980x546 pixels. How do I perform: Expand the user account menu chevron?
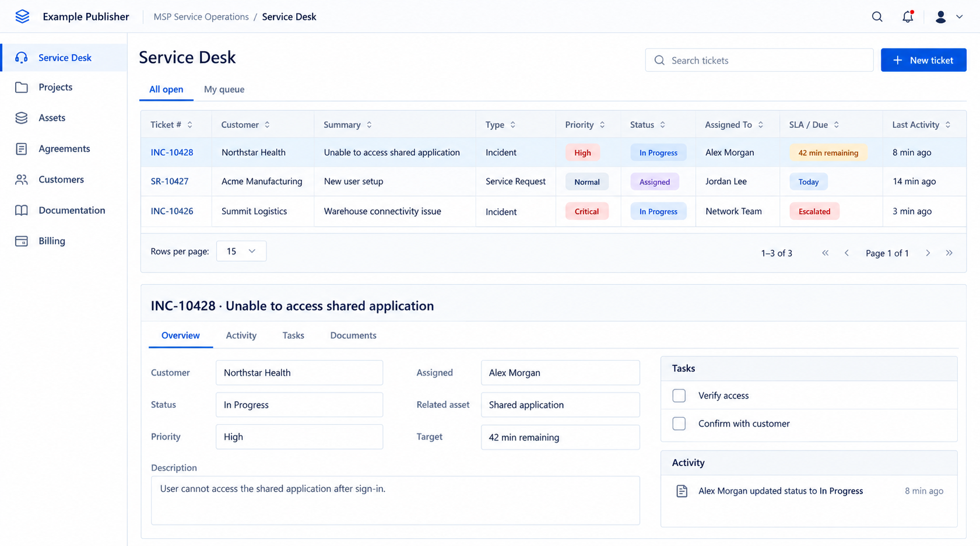click(959, 17)
